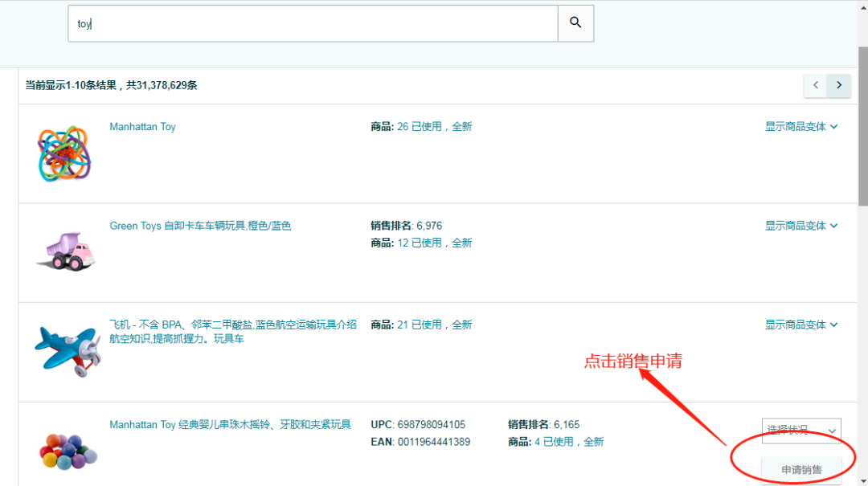This screenshot has height=486, width=868.
Task: Click the next page arrow
Action: point(839,85)
